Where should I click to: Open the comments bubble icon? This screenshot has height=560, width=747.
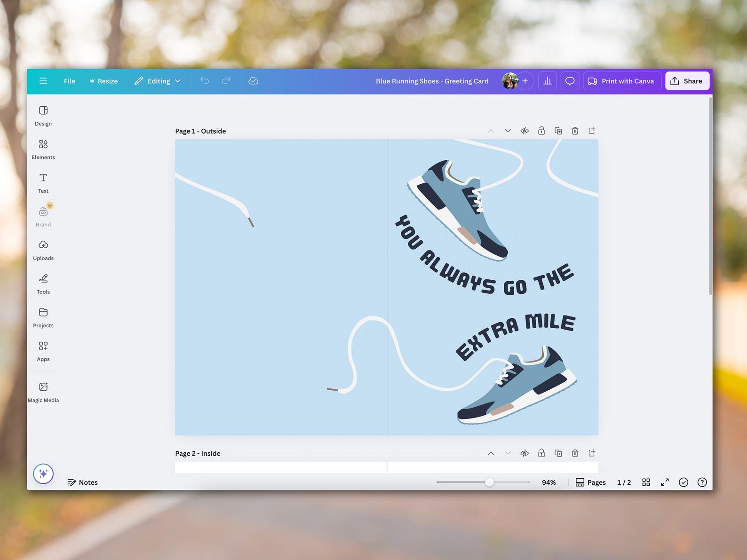[x=570, y=81]
